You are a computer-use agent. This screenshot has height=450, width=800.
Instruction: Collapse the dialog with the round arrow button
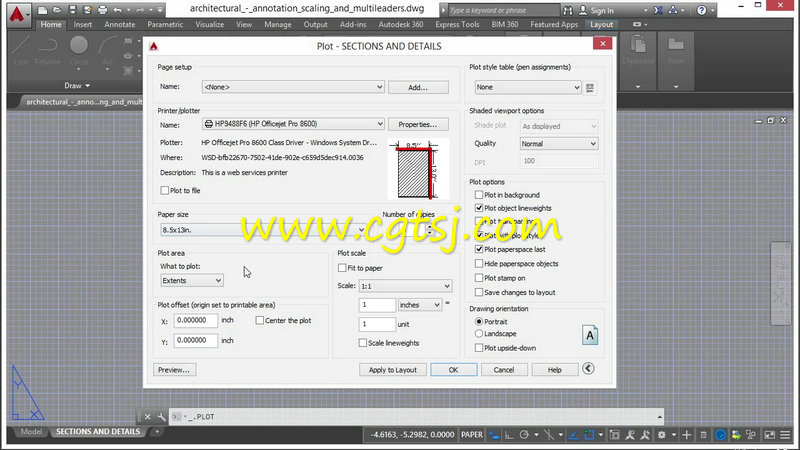pos(588,368)
